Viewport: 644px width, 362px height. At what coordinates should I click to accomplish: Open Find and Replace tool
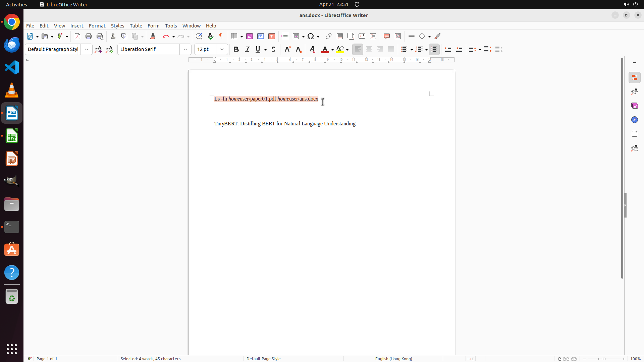[x=199, y=36]
